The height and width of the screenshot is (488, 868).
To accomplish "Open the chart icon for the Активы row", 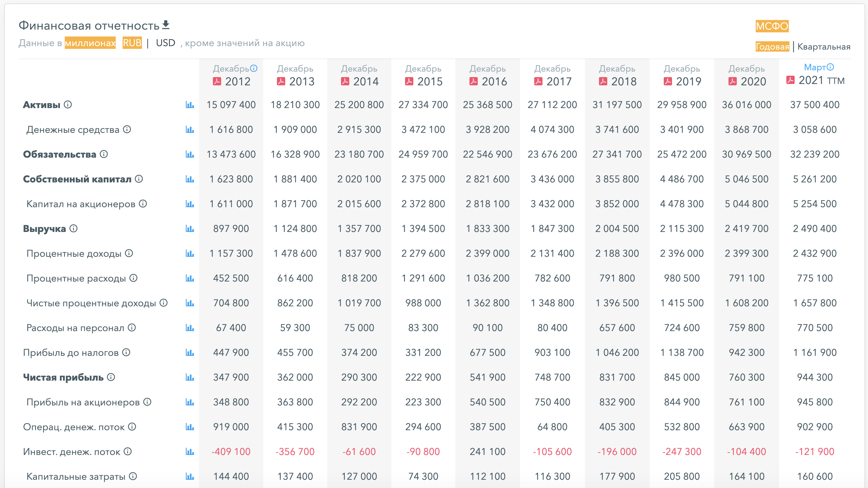I will [190, 105].
